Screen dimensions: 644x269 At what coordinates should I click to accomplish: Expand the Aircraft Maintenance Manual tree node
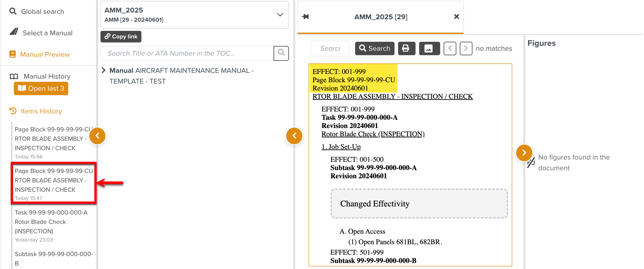[x=104, y=70]
